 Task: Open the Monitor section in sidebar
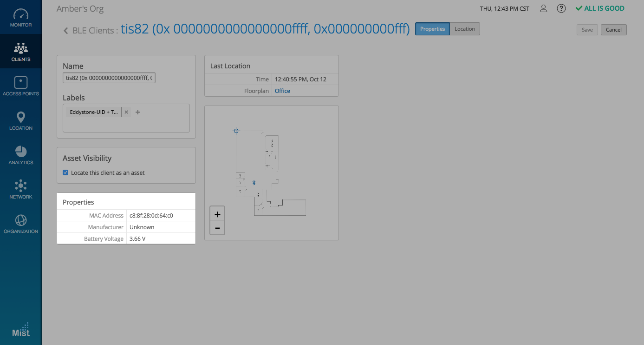point(21,18)
